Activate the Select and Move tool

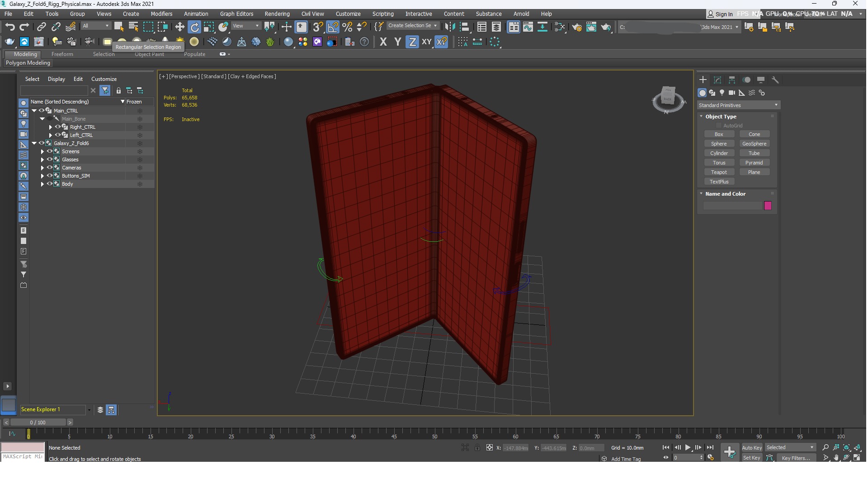tap(179, 27)
